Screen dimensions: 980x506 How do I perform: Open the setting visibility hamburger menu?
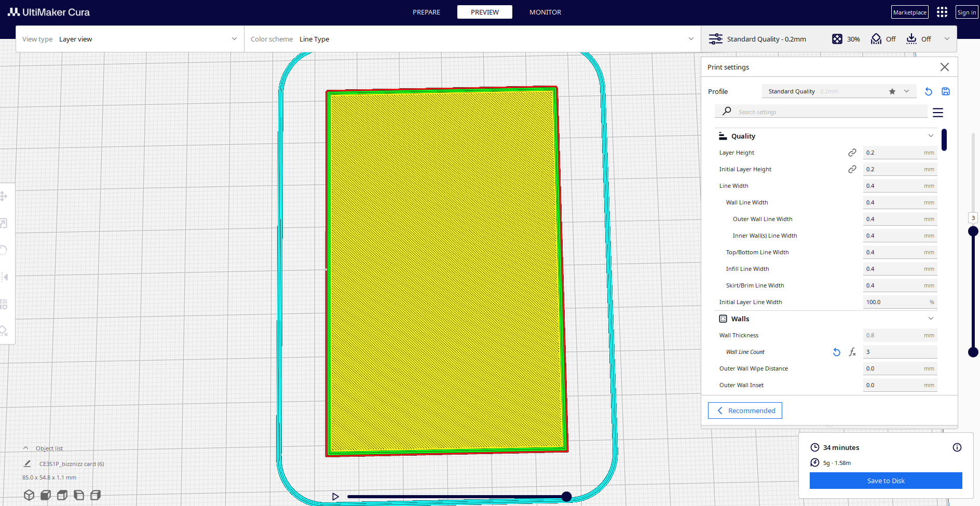tap(937, 113)
